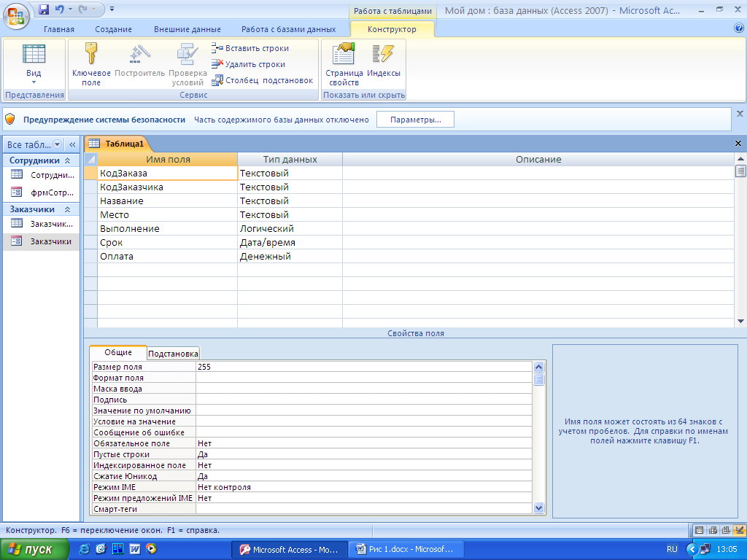
Task: Click the Маска ввода property field
Action: coord(364,389)
